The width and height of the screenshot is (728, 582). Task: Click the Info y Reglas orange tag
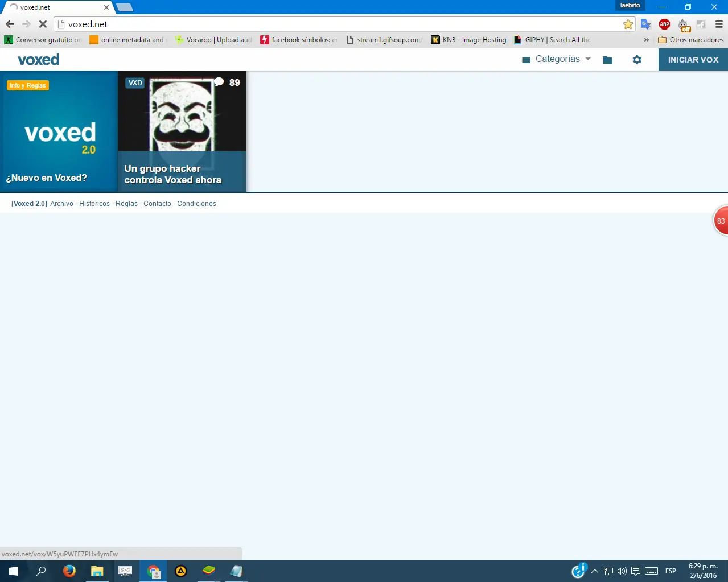(28, 85)
